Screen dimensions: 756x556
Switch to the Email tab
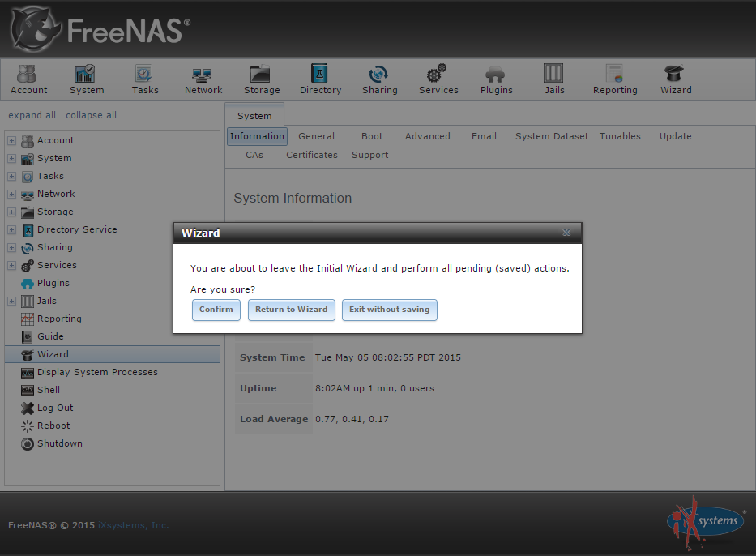[484, 136]
